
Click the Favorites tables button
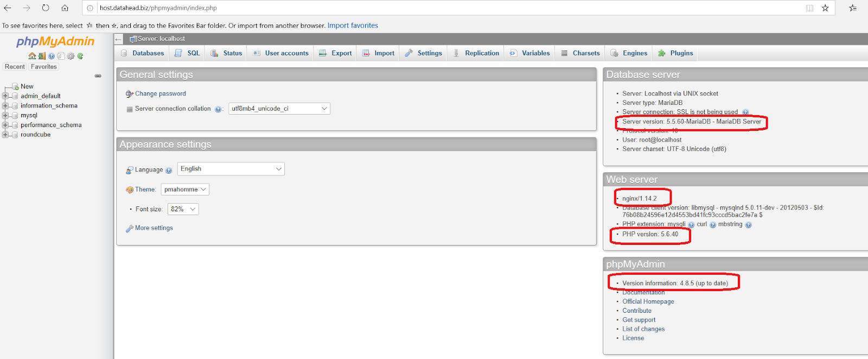pyautogui.click(x=44, y=67)
